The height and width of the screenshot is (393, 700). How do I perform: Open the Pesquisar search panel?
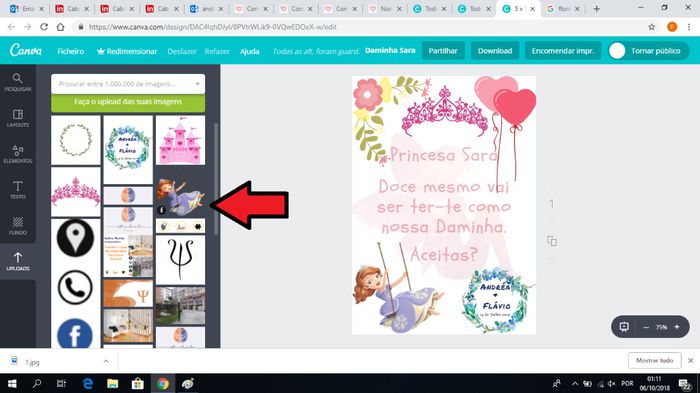click(x=17, y=83)
